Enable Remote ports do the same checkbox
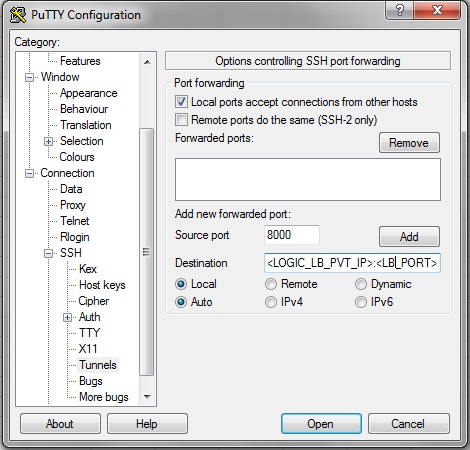The width and height of the screenshot is (470, 450). 181,120
